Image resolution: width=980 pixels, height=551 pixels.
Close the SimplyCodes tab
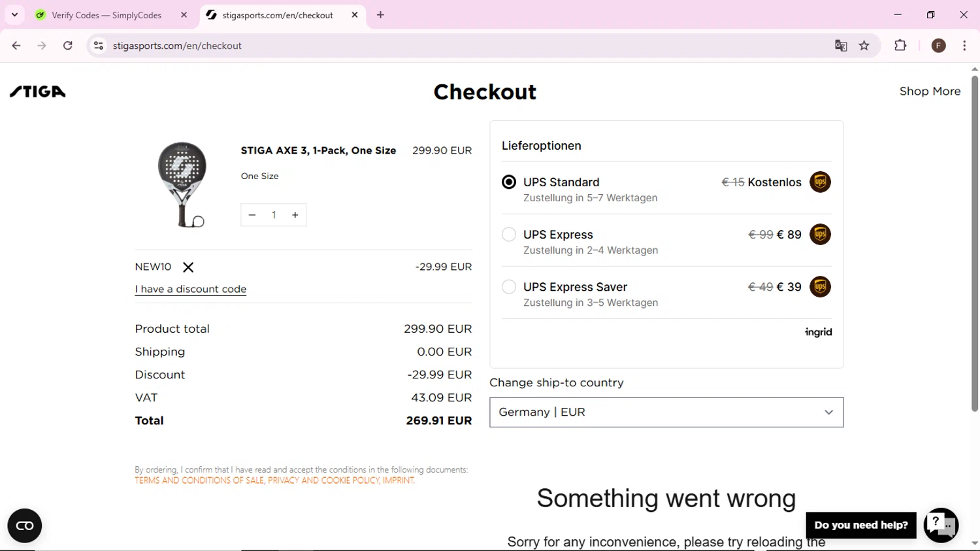coord(184,14)
